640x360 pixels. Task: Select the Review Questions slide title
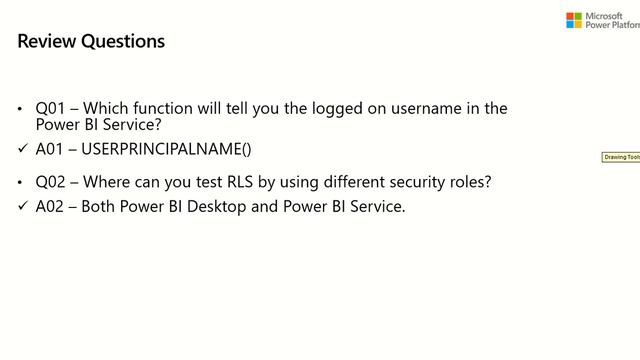pyautogui.click(x=91, y=41)
